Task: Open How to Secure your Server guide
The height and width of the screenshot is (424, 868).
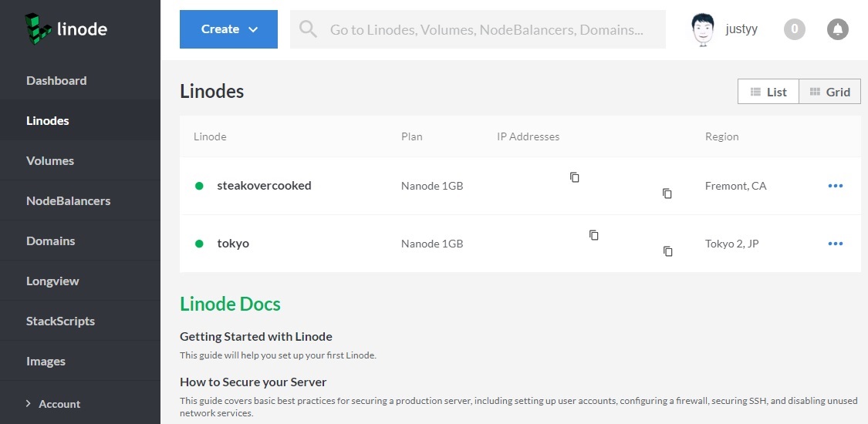Action: click(253, 382)
